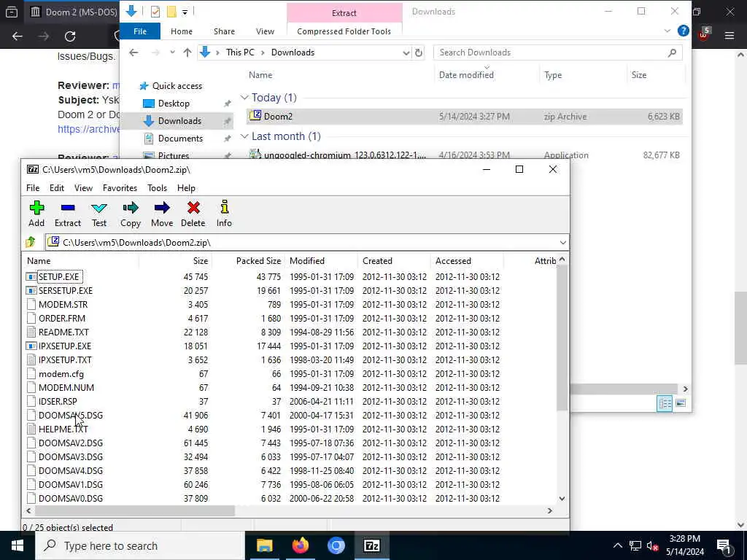
Task: Click the 7-Zip vertical scrollbar down arrow
Action: tap(562, 499)
